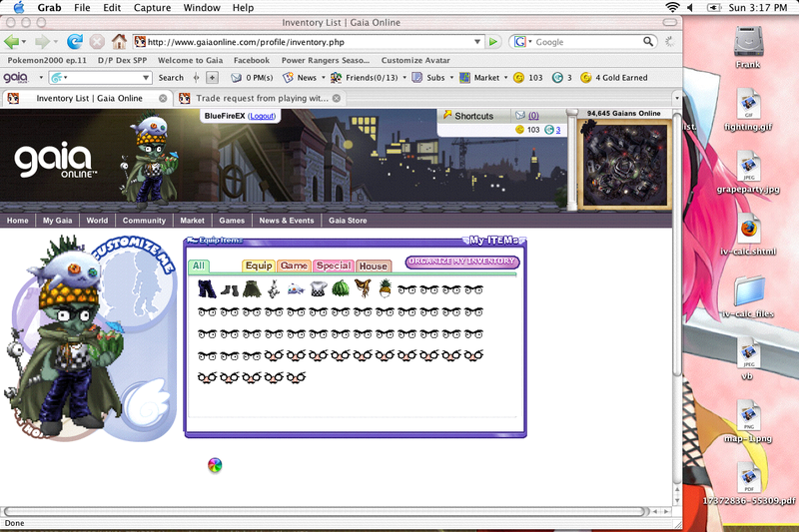
Task: Click the Search button in Gaia toolbar
Action: pos(171,78)
